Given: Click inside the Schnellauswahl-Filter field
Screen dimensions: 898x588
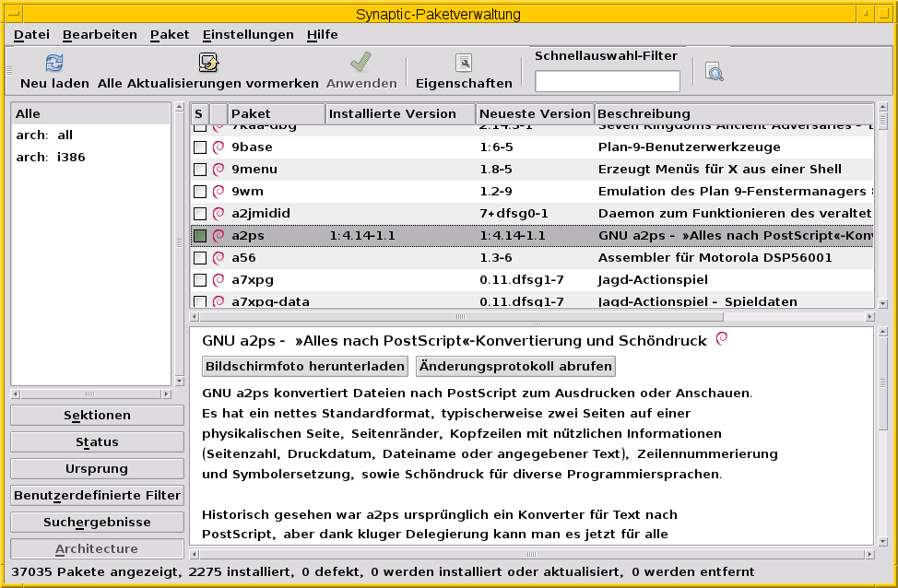Looking at the screenshot, I should pyautogui.click(x=607, y=80).
